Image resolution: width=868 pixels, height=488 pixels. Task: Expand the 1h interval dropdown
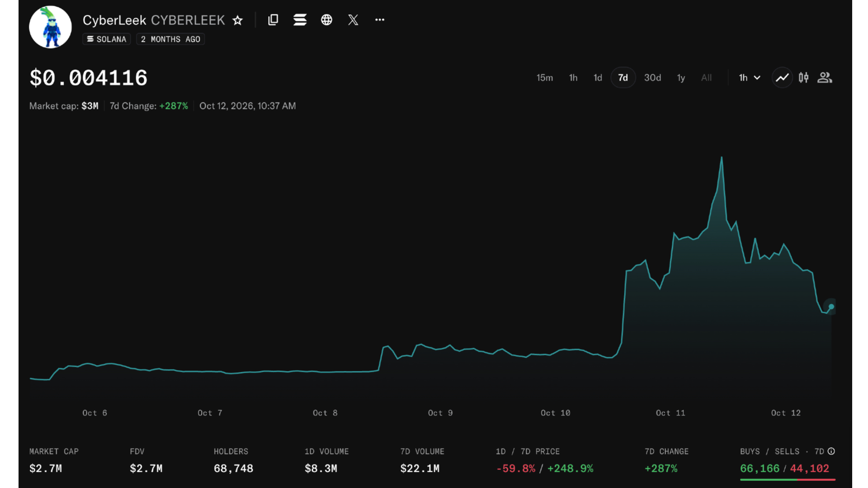coord(750,78)
